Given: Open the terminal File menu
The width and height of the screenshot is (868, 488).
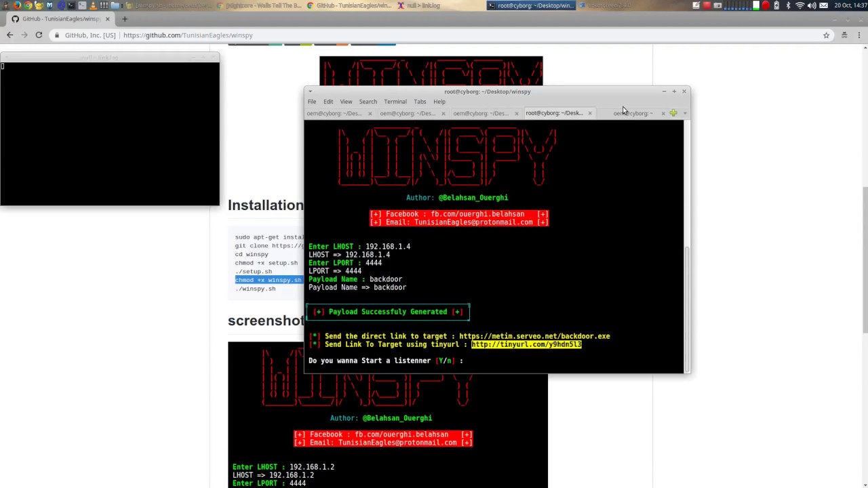Looking at the screenshot, I should (312, 102).
